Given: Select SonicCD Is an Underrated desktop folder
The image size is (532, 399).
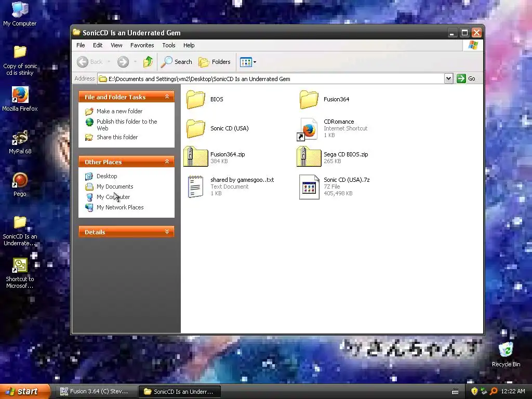Looking at the screenshot, I should pyautogui.click(x=20, y=231).
